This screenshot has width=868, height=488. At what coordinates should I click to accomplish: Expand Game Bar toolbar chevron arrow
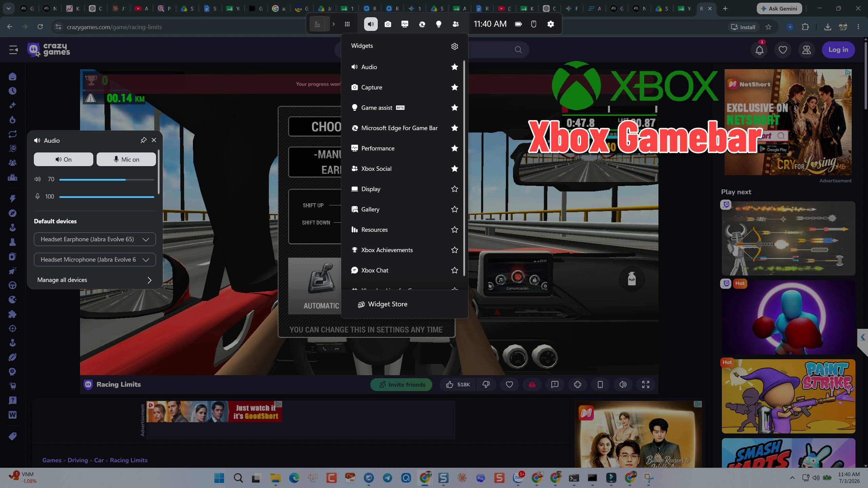[x=333, y=24]
